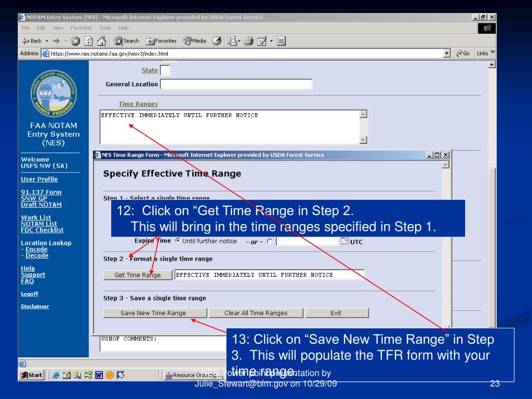Click into the State field

pyautogui.click(x=165, y=70)
